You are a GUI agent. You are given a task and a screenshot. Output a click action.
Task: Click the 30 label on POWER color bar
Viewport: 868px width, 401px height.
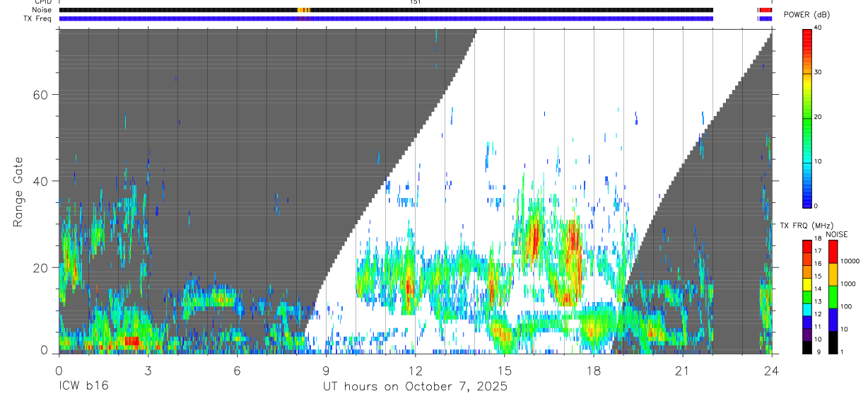[819, 72]
